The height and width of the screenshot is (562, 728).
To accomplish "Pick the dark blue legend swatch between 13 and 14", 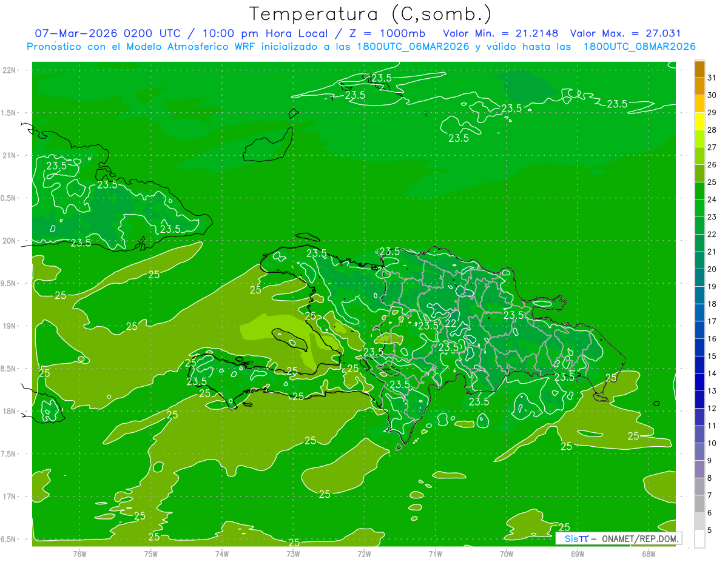I will pyautogui.click(x=699, y=383).
